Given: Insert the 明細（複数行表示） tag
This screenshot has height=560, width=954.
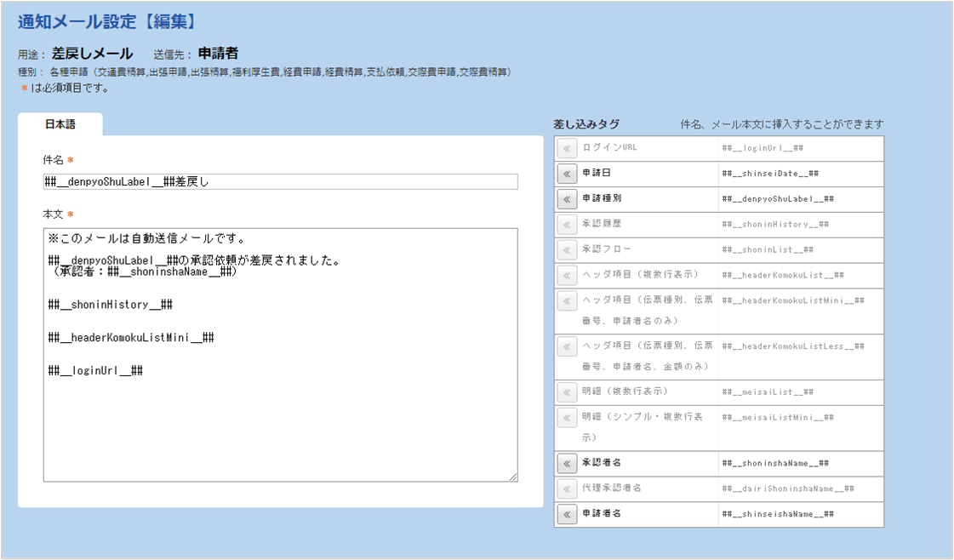Looking at the screenshot, I should coord(567,392).
